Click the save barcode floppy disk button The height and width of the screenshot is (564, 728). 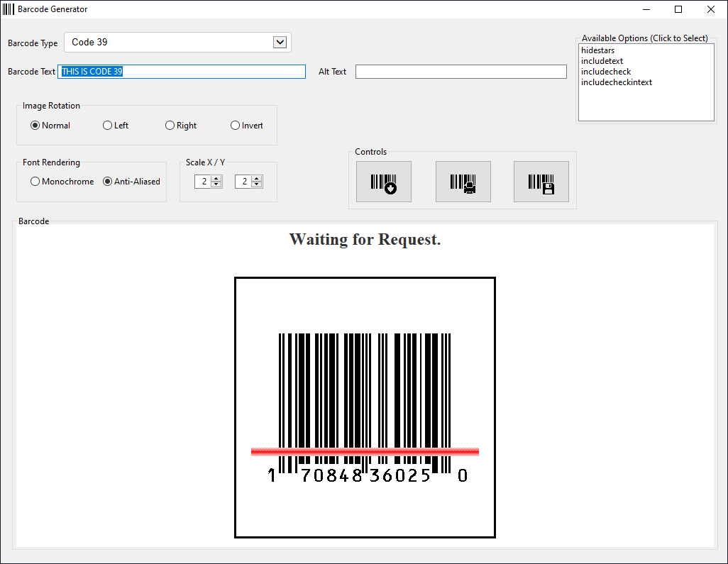[541, 182]
